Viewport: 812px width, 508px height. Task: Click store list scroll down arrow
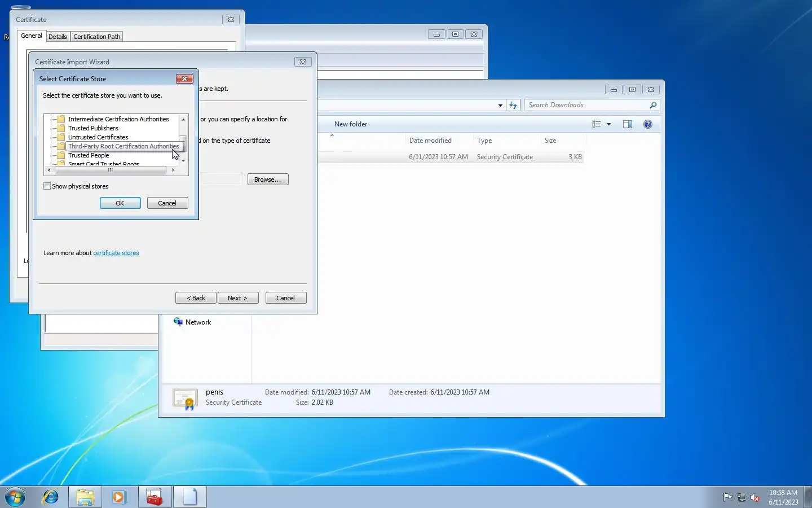(x=183, y=161)
